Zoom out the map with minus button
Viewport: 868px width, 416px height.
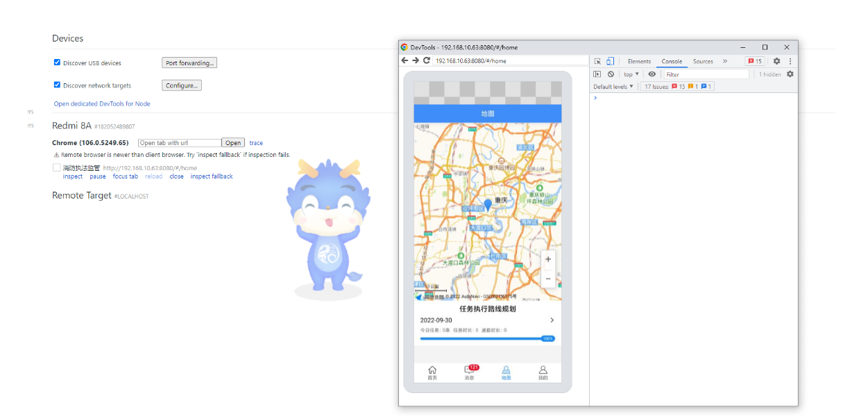pyautogui.click(x=548, y=278)
